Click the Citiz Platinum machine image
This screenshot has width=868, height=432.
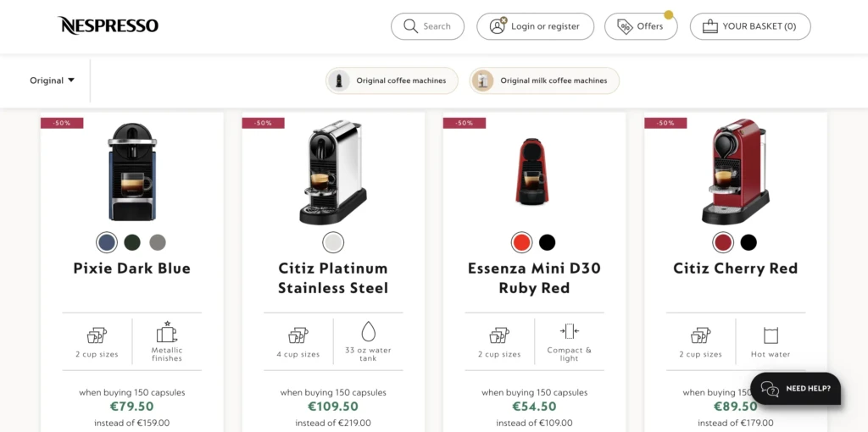pyautogui.click(x=333, y=173)
